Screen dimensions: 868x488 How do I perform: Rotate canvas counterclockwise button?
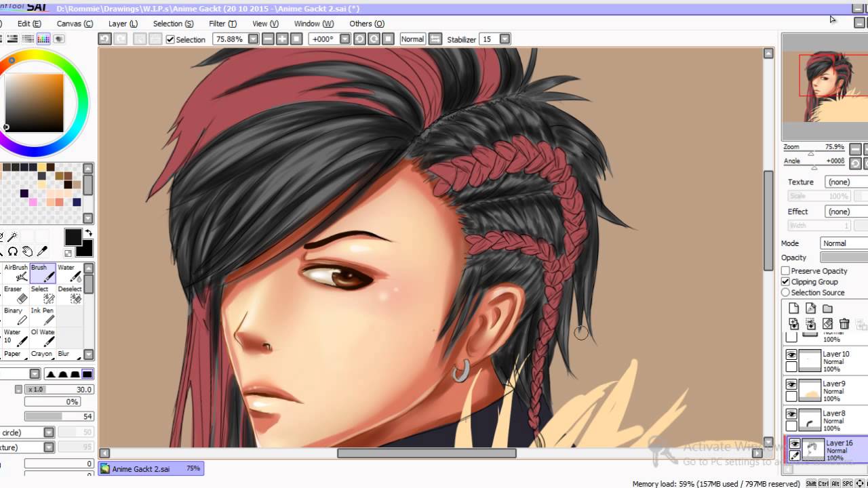(x=359, y=39)
